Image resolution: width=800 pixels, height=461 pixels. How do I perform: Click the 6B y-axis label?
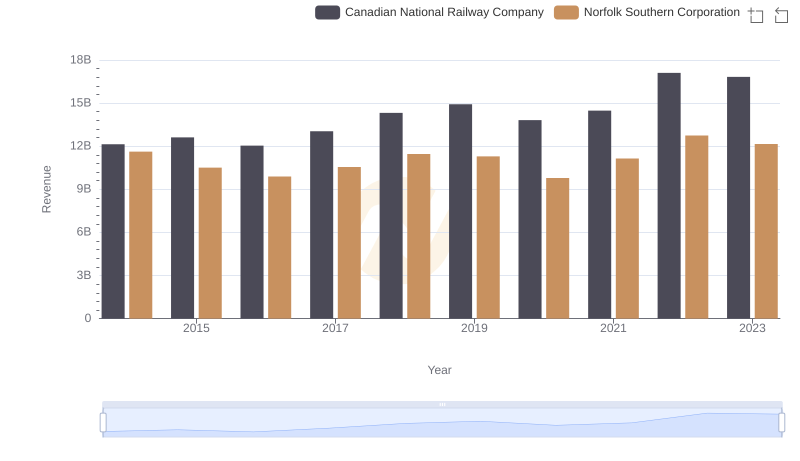coord(84,232)
